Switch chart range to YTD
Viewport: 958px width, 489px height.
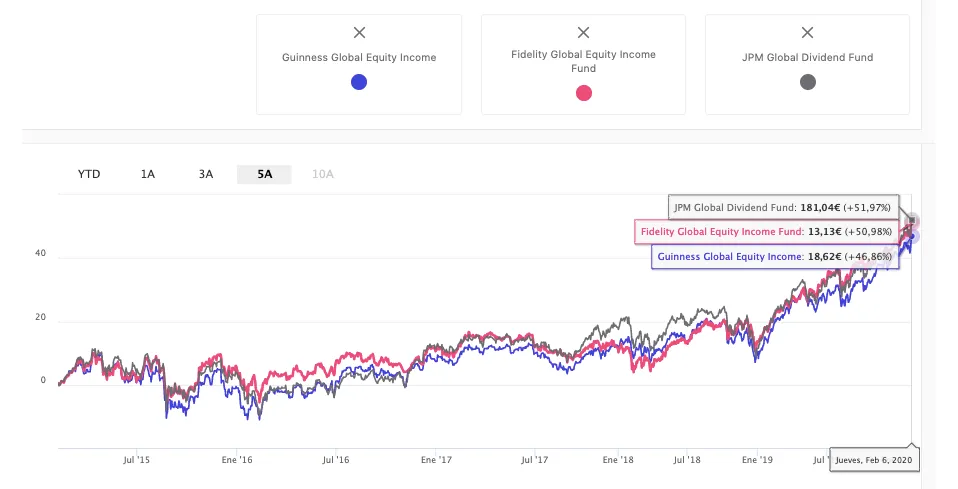tap(89, 174)
